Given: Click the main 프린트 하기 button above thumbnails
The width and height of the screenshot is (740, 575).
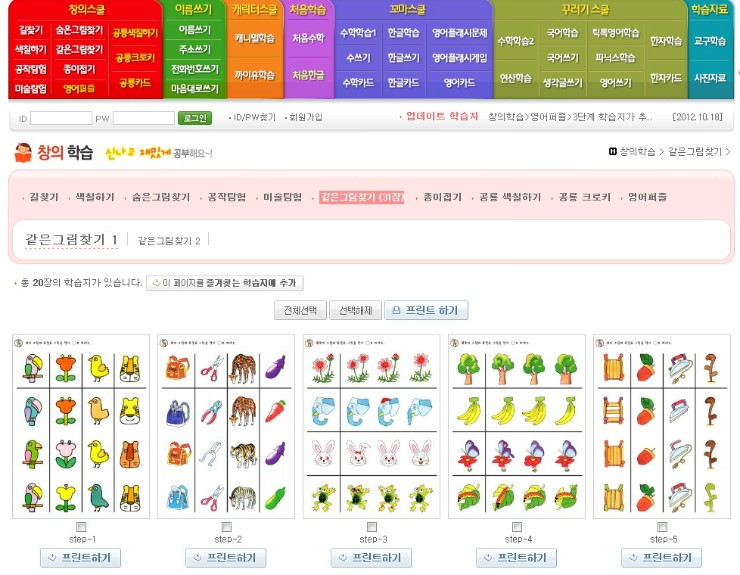Looking at the screenshot, I should click(x=426, y=310).
